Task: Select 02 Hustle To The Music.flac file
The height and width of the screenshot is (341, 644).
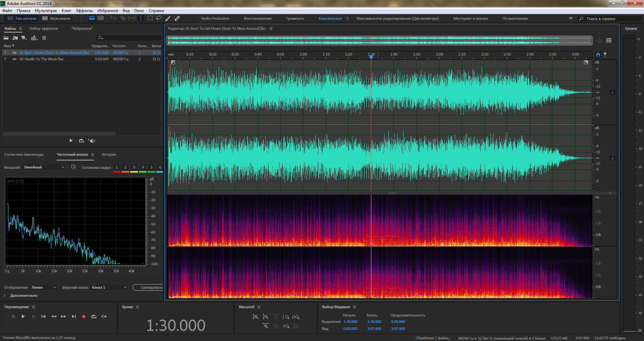Action: click(42, 59)
